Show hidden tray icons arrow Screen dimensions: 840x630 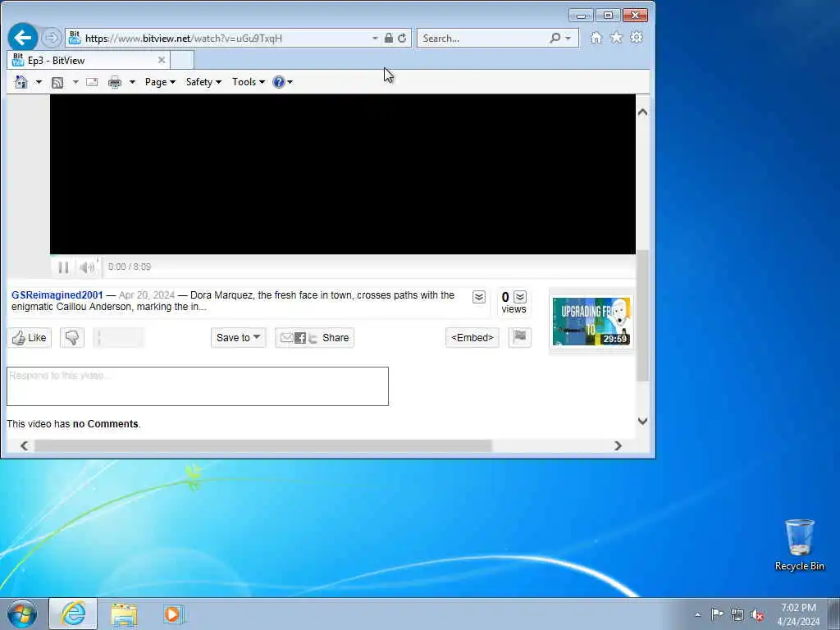click(697, 614)
